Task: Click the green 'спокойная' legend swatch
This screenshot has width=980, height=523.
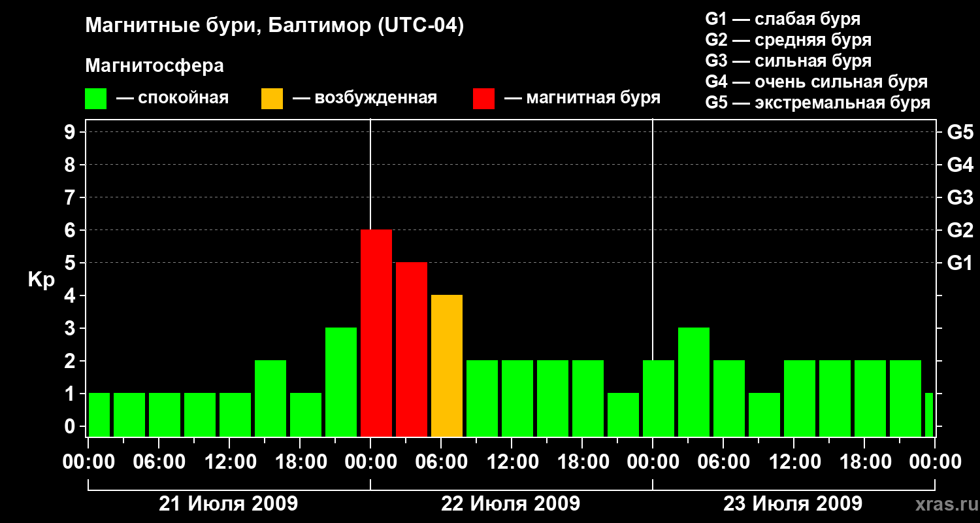Action: tap(96, 99)
